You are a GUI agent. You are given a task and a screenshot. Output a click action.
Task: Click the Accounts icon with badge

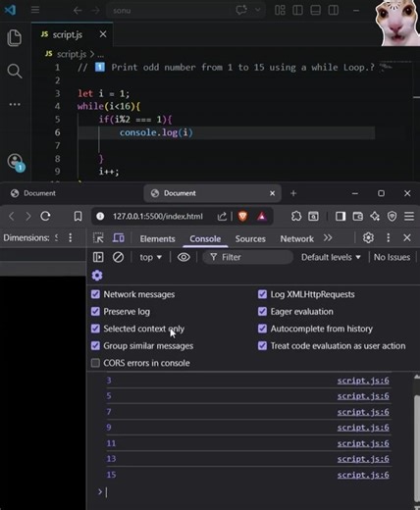(x=16, y=162)
